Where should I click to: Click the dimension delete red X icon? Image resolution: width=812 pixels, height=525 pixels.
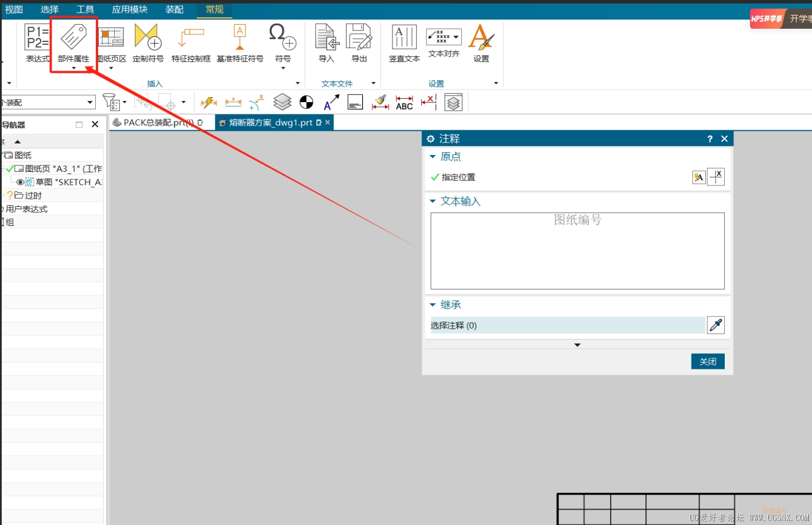pyautogui.click(x=429, y=102)
